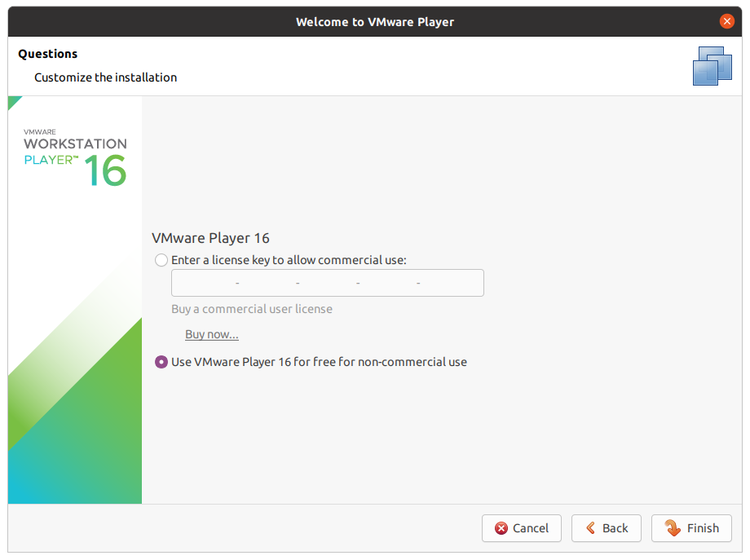The height and width of the screenshot is (560, 750).
Task: Click the 'Customize the installation' text
Action: pyautogui.click(x=106, y=77)
